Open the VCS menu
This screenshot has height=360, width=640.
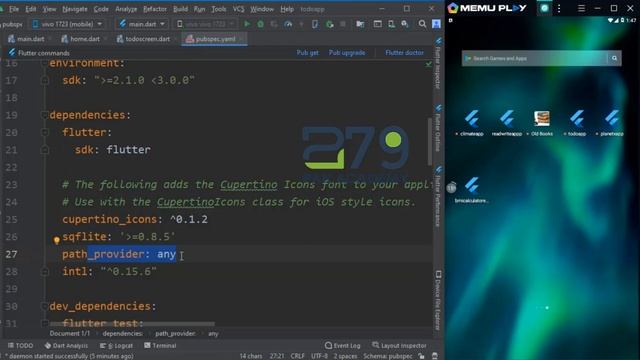238,9
